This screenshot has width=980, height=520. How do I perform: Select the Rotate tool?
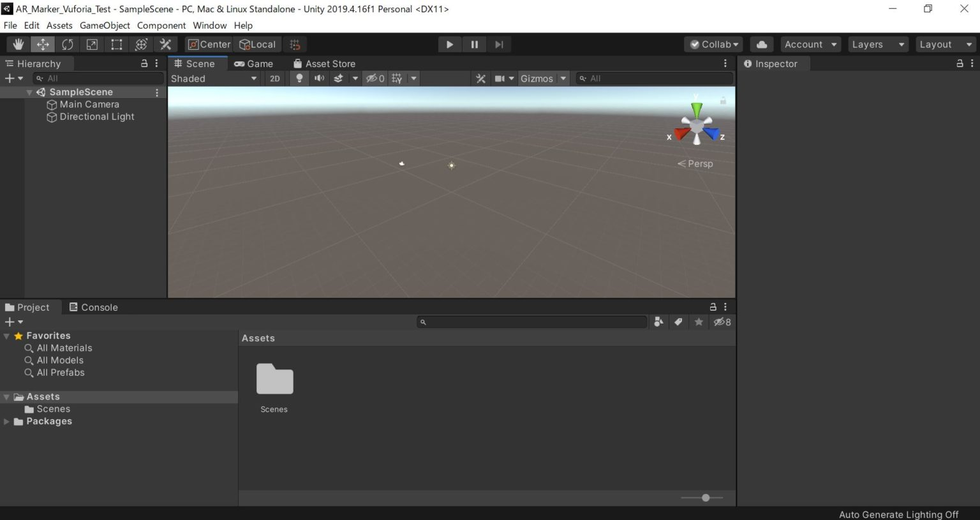click(x=67, y=44)
